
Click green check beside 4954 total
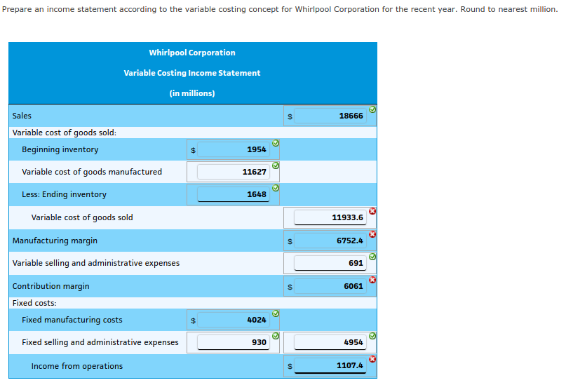coord(372,336)
